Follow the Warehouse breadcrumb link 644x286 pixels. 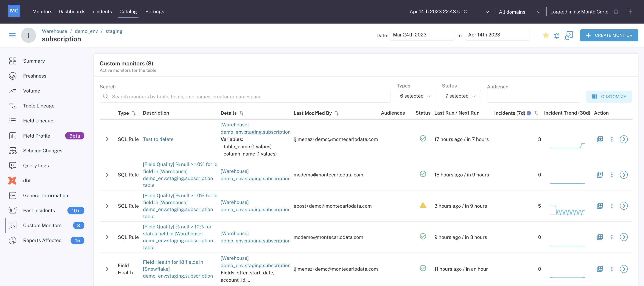pos(55,31)
